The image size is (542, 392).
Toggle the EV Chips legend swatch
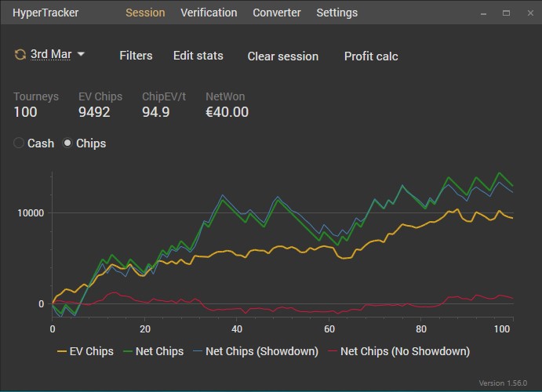[x=62, y=352]
